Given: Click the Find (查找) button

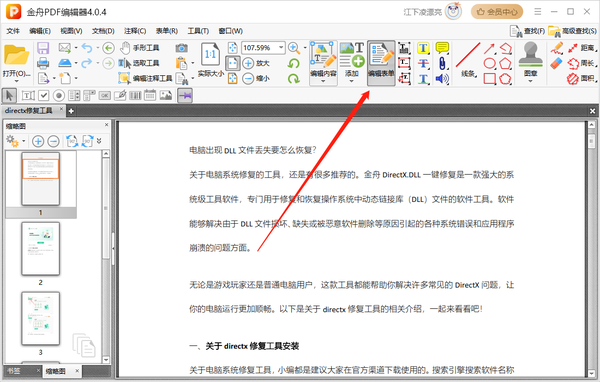Looking at the screenshot, I should tap(527, 31).
